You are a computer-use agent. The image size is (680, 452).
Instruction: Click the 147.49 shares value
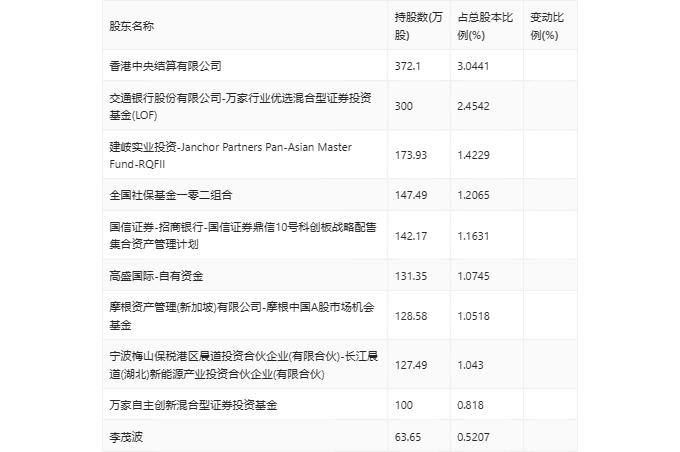point(411,195)
